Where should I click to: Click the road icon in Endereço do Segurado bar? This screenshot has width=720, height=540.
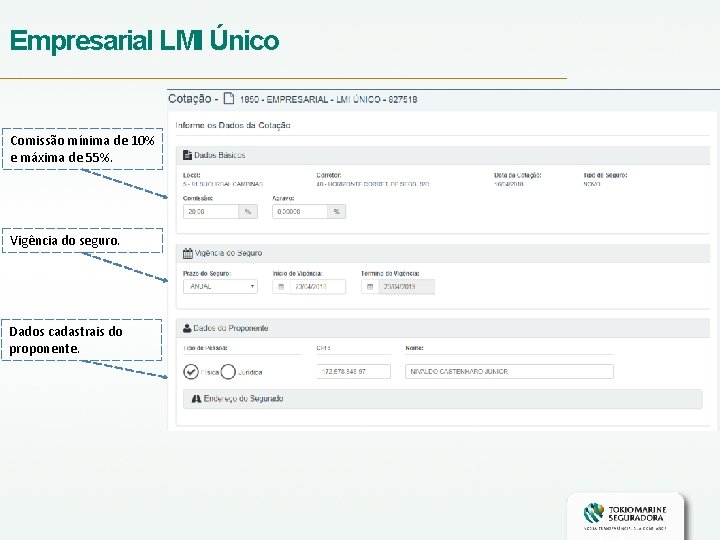(x=197, y=399)
